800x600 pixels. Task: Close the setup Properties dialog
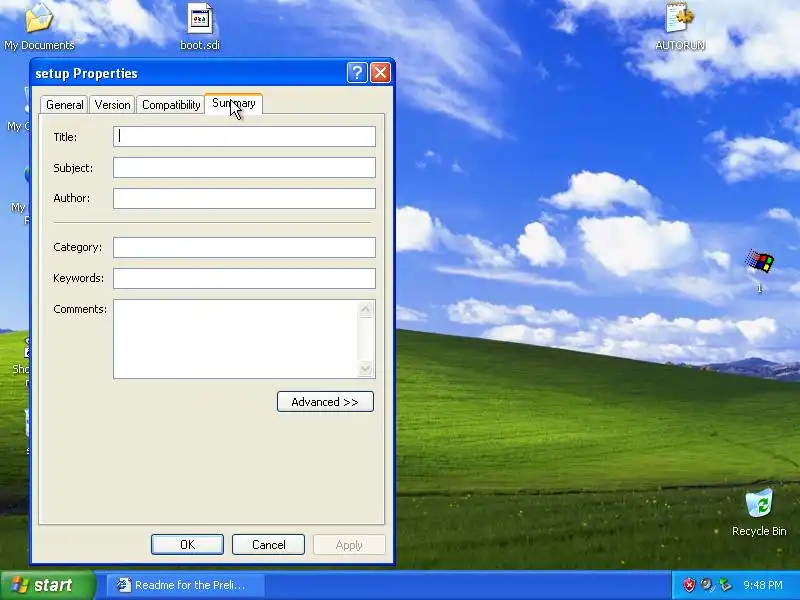pos(380,73)
